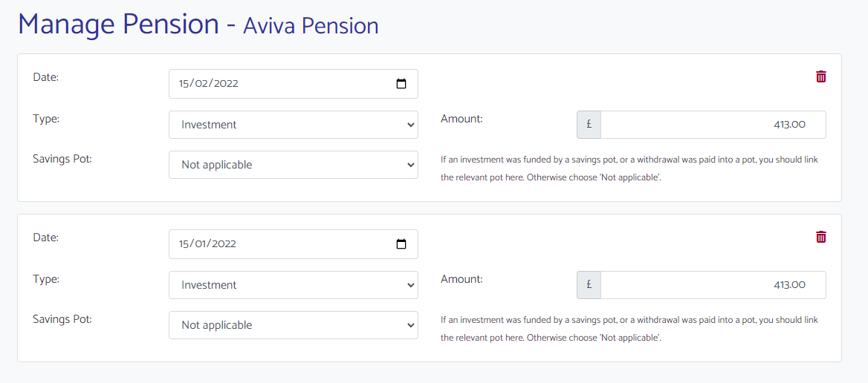
Task: Click the £ symbol in first Amount field
Action: tap(589, 125)
